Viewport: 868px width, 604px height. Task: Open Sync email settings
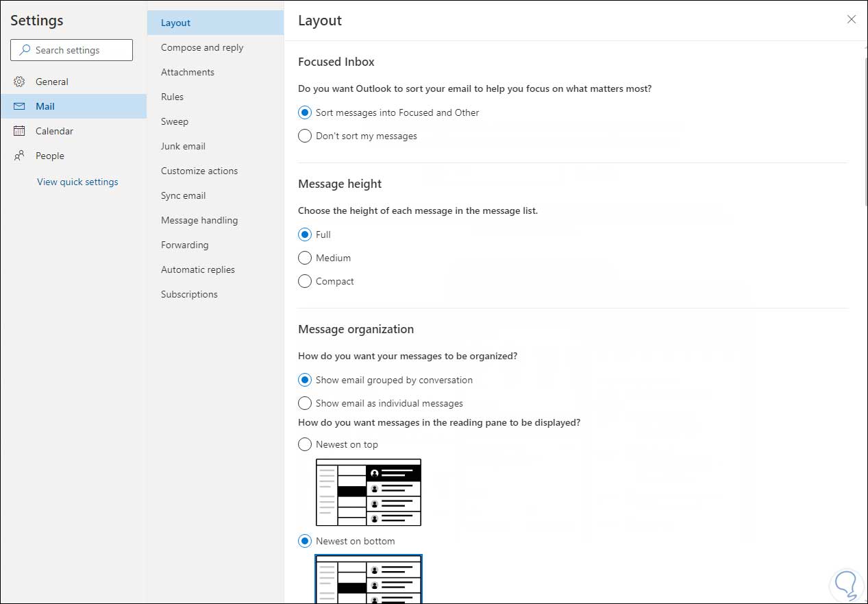[215, 195]
